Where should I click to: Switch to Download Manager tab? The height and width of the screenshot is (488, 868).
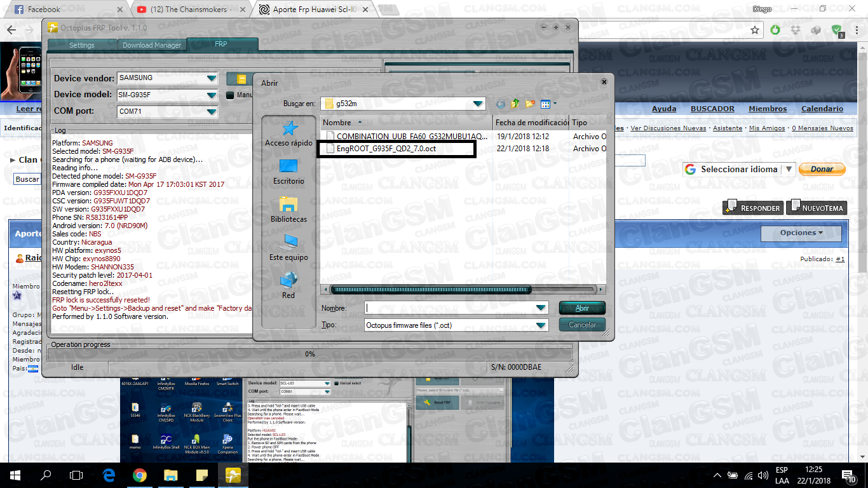[x=152, y=45]
